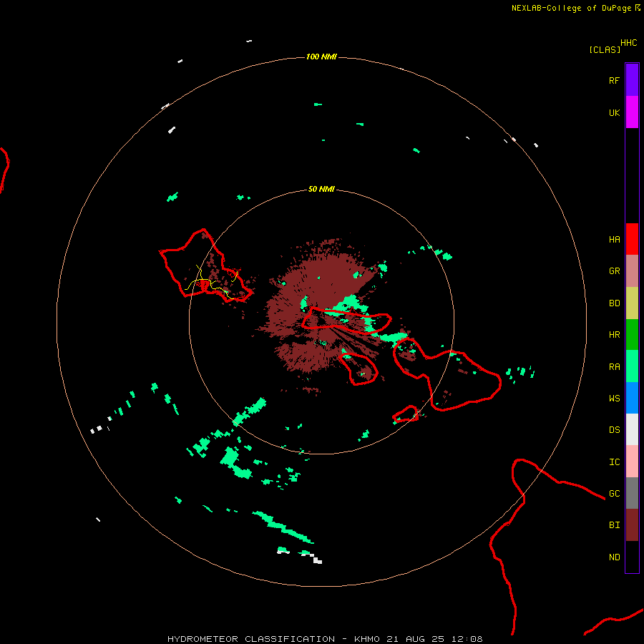Click the HR legend label
The height and width of the screenshot is (644, 644).
[x=614, y=335]
